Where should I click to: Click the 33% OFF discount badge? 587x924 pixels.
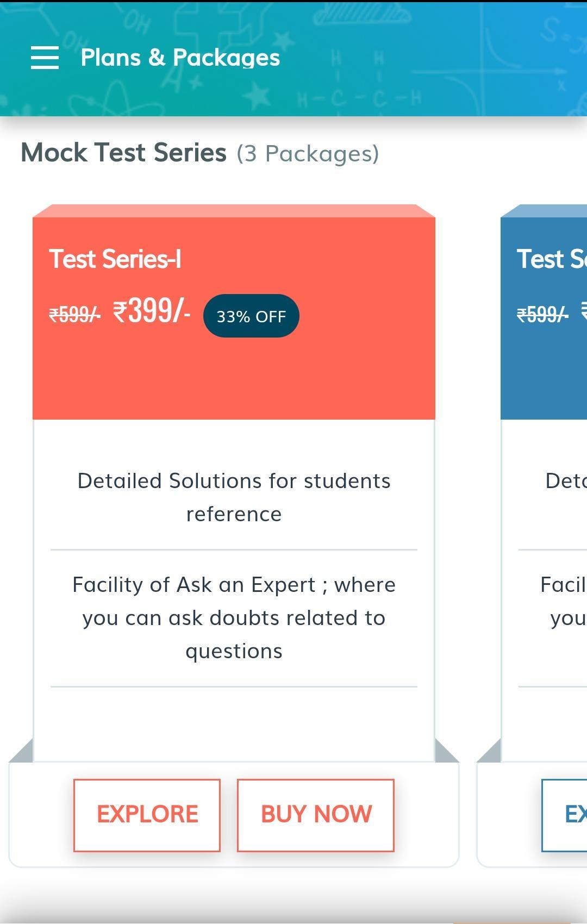point(251,316)
